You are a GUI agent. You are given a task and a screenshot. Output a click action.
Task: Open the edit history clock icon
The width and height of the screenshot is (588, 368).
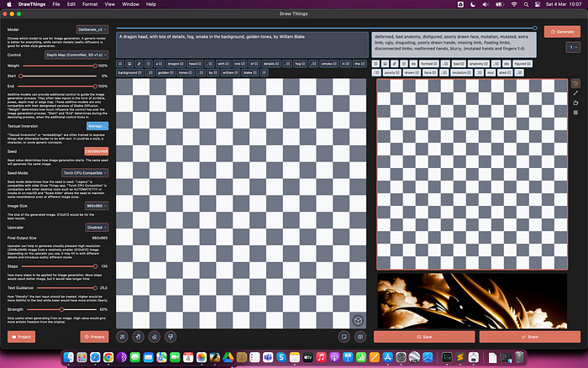[x=575, y=83]
